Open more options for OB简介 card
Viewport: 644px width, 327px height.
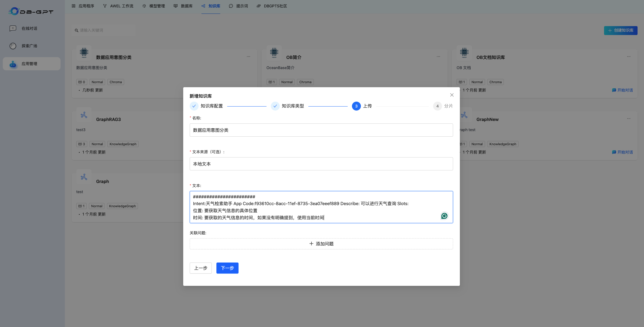point(438,56)
